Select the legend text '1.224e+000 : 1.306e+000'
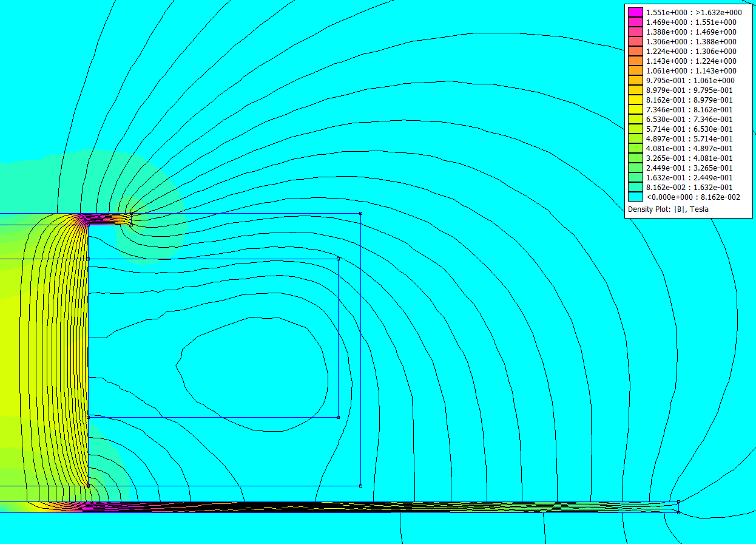Image resolution: width=756 pixels, height=544 pixels. [x=691, y=51]
